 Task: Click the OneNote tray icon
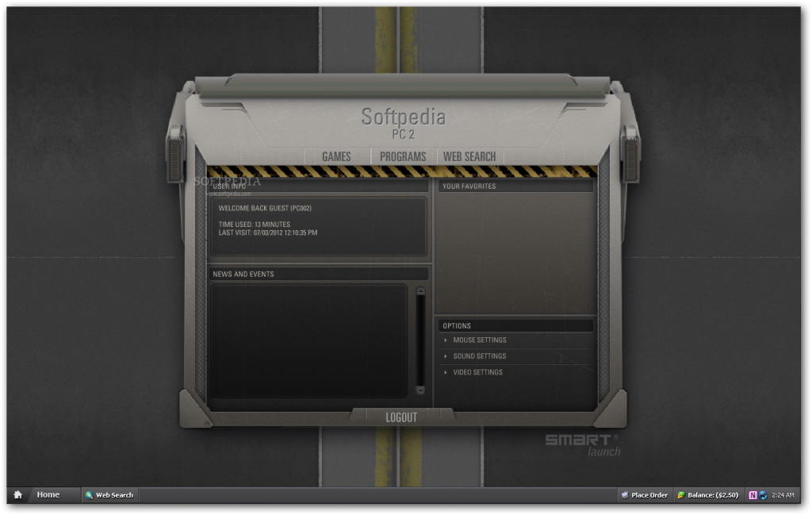pos(753,495)
